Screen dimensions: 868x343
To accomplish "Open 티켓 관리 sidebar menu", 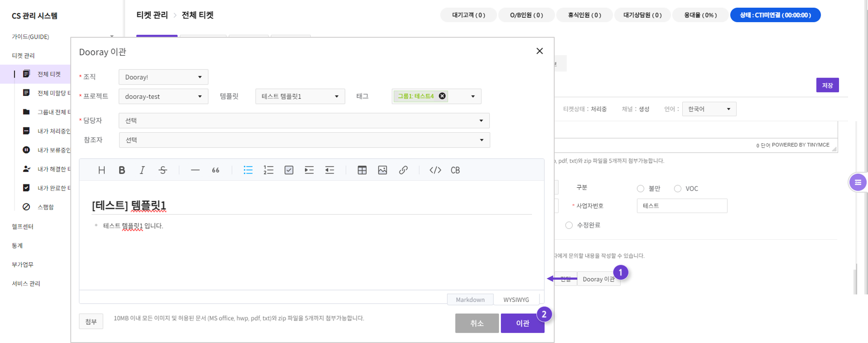I will [23, 56].
